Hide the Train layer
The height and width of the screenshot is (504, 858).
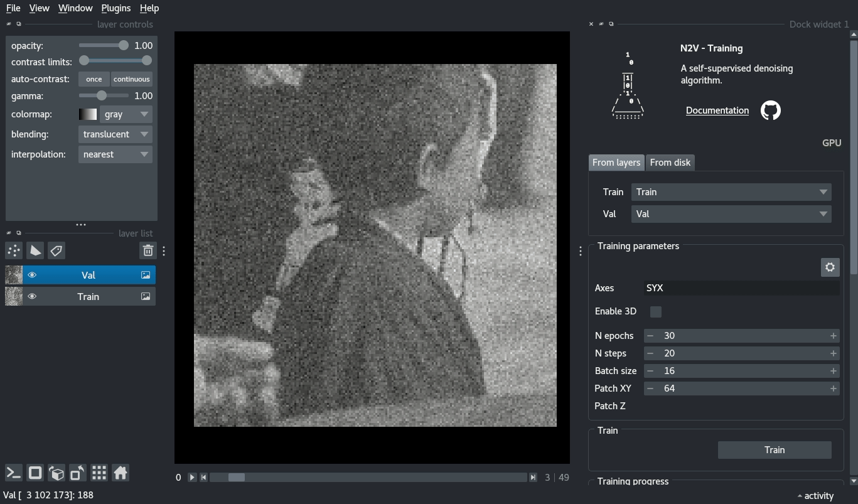33,296
